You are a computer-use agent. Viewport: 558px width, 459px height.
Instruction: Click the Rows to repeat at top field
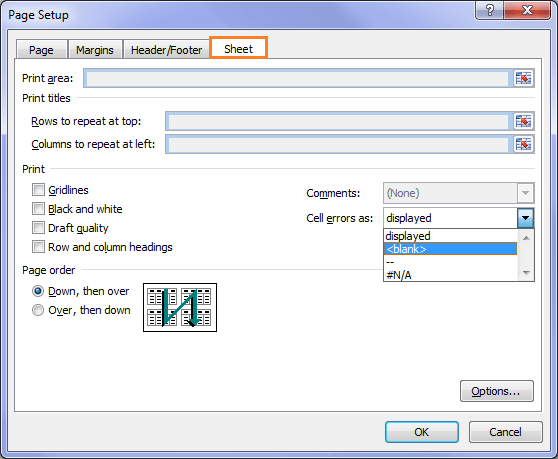pyautogui.click(x=339, y=122)
